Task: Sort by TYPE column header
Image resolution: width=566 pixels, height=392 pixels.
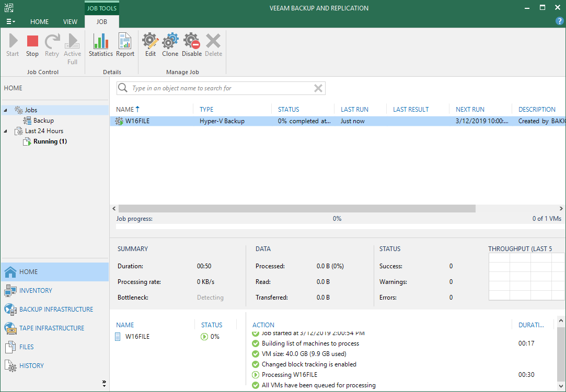Action: 206,109
